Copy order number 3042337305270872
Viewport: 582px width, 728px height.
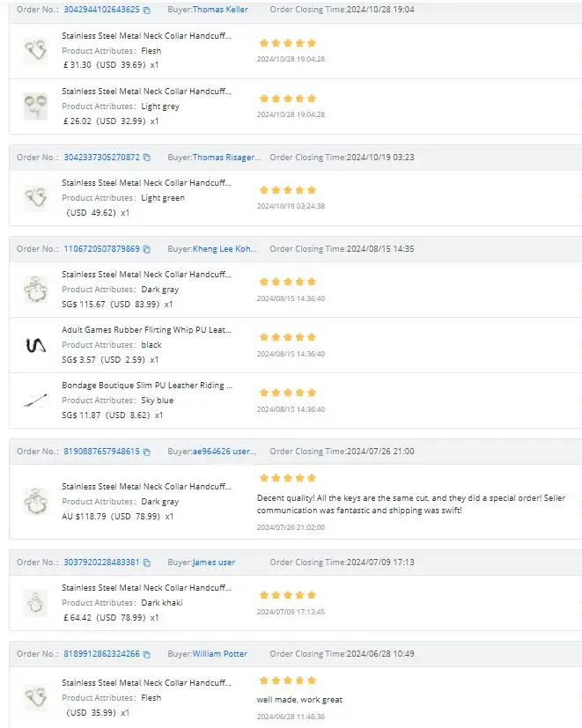(x=147, y=158)
